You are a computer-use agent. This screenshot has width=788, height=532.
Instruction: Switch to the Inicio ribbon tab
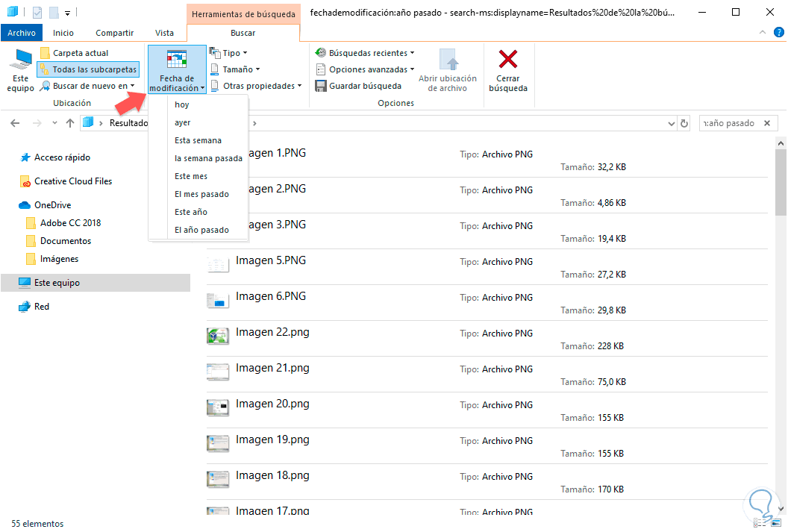pyautogui.click(x=63, y=33)
